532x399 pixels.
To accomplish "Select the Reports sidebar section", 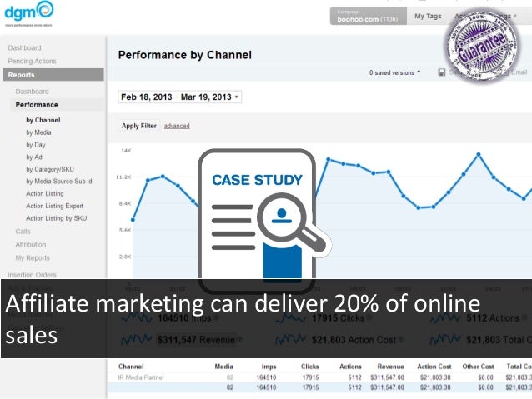I will [53, 75].
